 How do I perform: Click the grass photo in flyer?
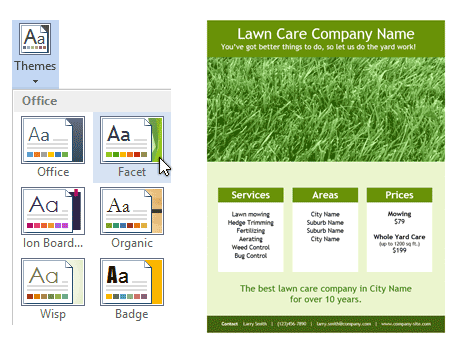point(326,109)
